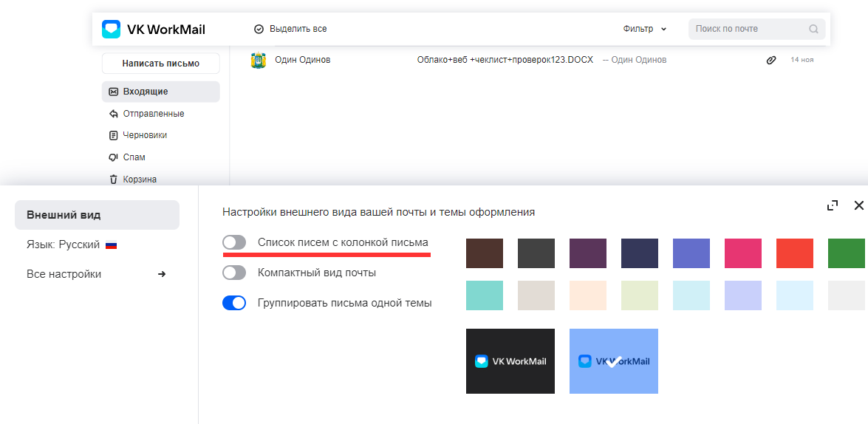Change language via Язык: Русский
The width and height of the screenshot is (868, 424).
pos(72,245)
